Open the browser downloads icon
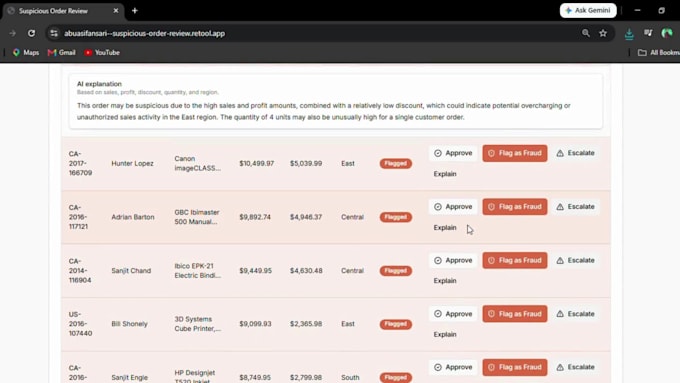Screen dimensions: 680x383 [629, 34]
